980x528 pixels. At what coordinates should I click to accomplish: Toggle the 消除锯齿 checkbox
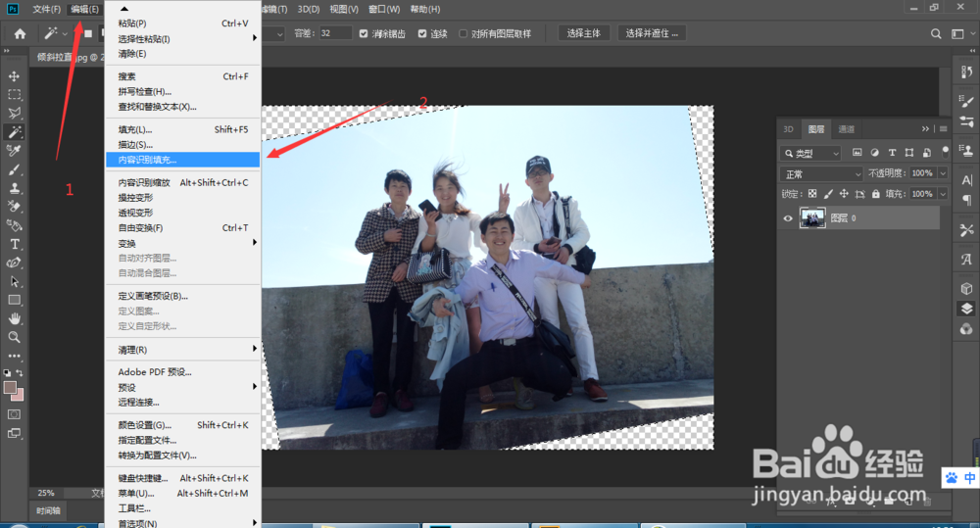364,33
